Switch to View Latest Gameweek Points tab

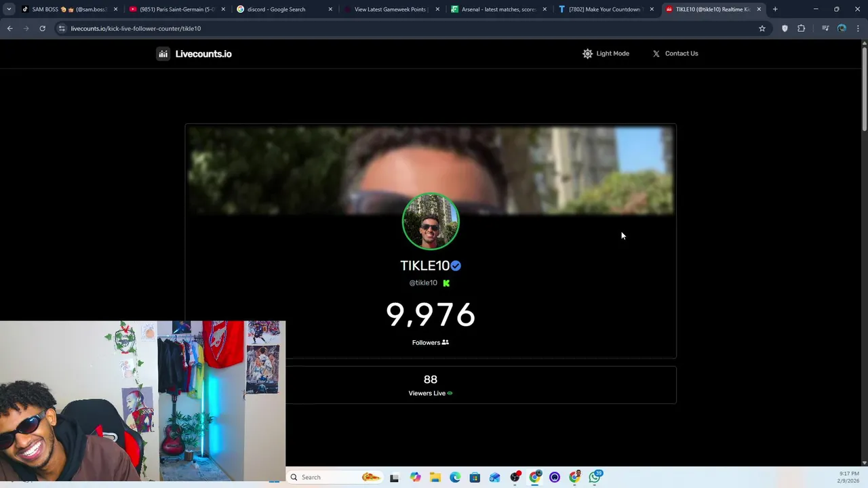tap(392, 9)
